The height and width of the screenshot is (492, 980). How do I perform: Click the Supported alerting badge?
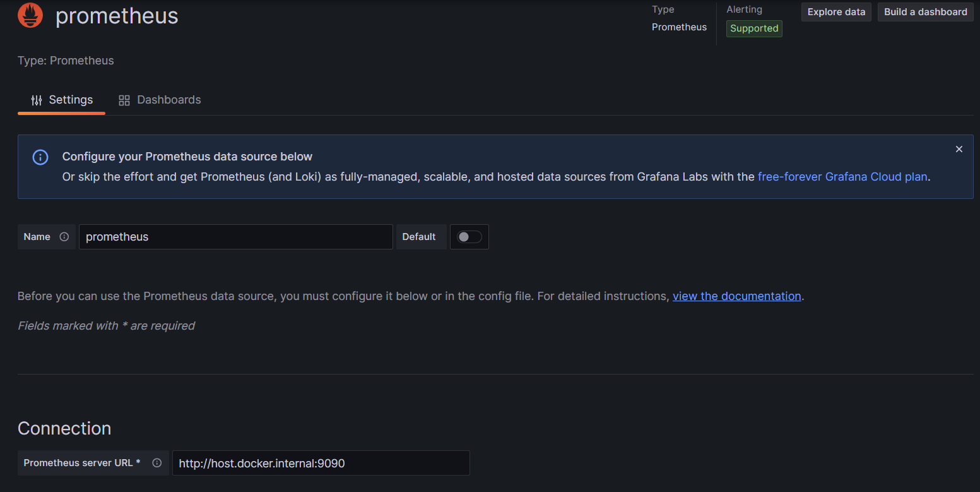(754, 28)
